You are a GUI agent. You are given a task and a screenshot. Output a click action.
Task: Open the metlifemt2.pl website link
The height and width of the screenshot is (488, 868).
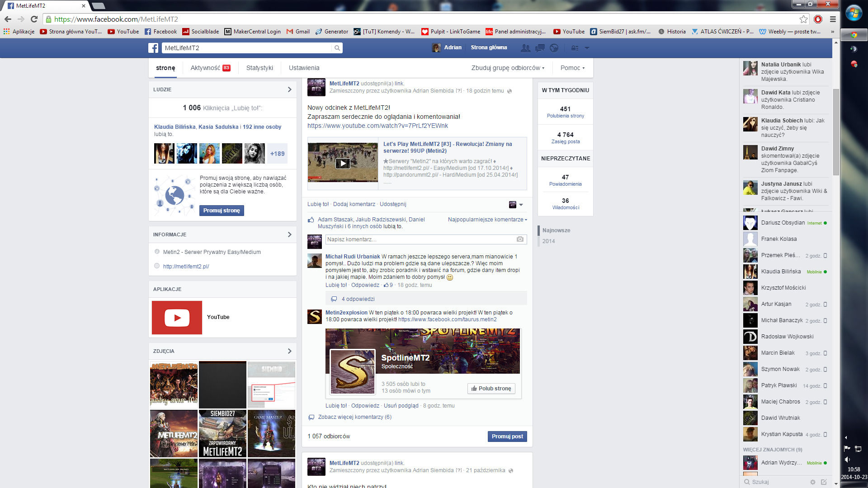point(186,267)
